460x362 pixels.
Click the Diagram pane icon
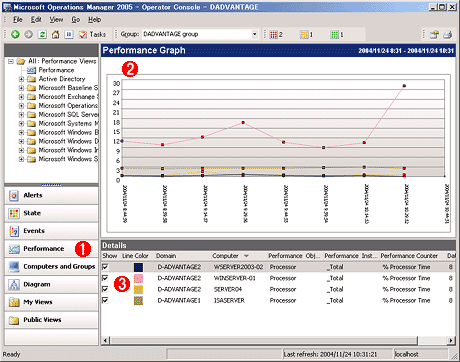(14, 284)
